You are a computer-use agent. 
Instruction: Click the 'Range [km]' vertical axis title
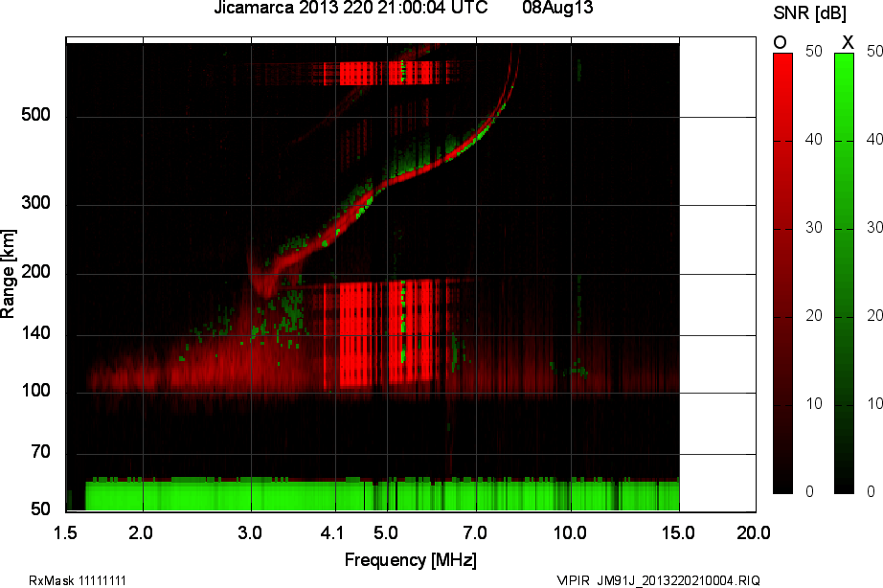8,274
